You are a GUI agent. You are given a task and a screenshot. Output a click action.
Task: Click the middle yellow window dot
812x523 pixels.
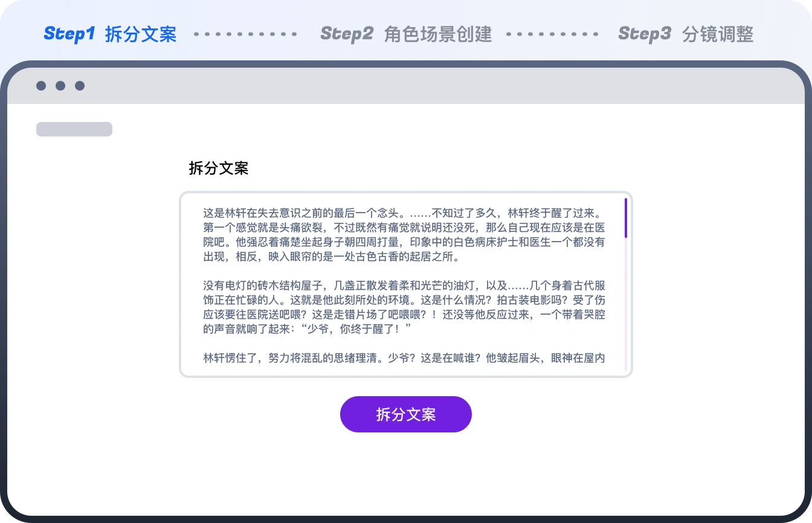(x=60, y=86)
